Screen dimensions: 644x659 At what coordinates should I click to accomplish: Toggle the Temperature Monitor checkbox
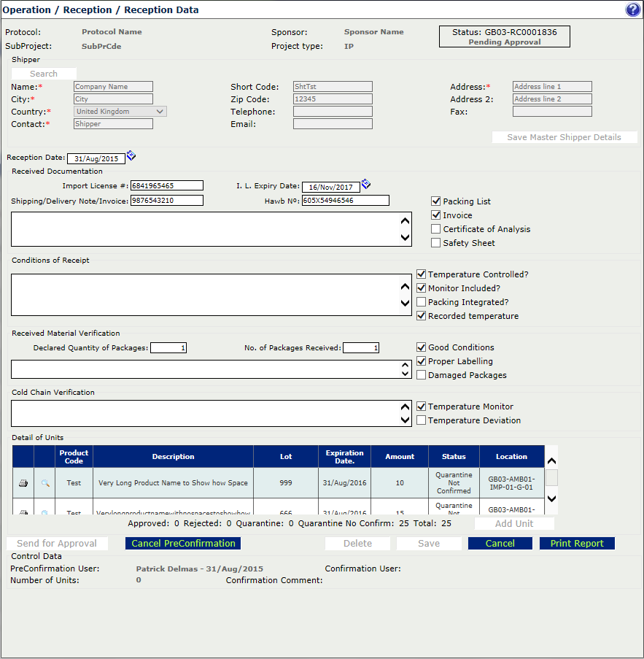click(422, 406)
